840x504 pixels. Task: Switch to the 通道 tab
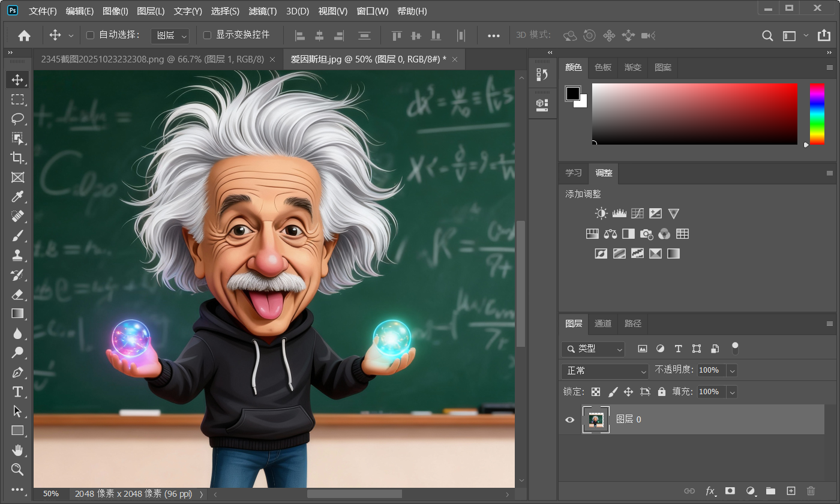tap(603, 323)
